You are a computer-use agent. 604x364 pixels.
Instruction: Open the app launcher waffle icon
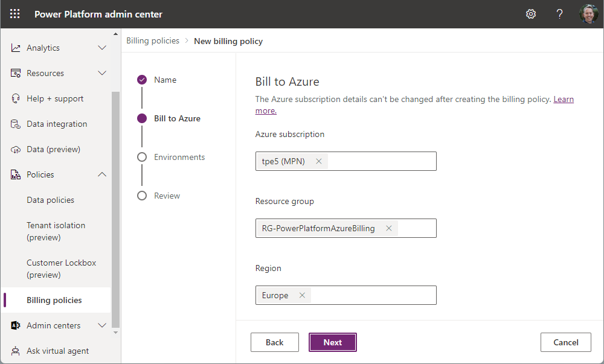point(15,14)
